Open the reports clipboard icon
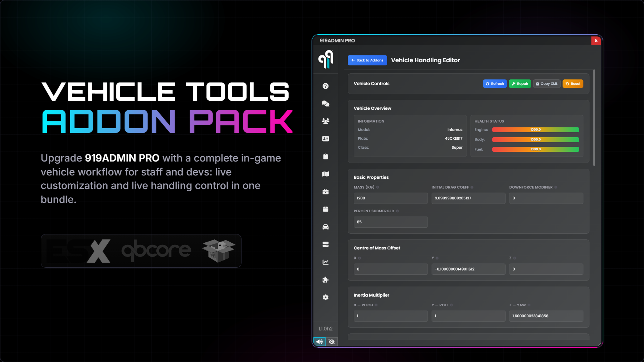Screen dimensions: 644x362 coord(325,156)
